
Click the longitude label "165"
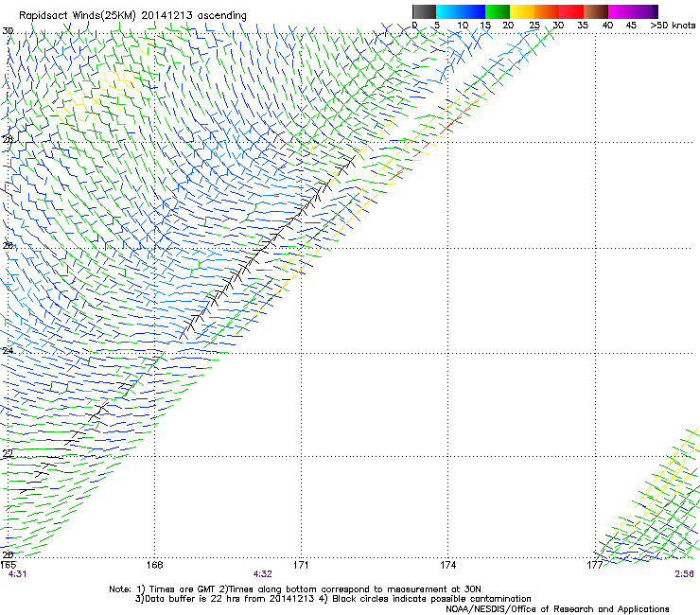click(x=8, y=565)
